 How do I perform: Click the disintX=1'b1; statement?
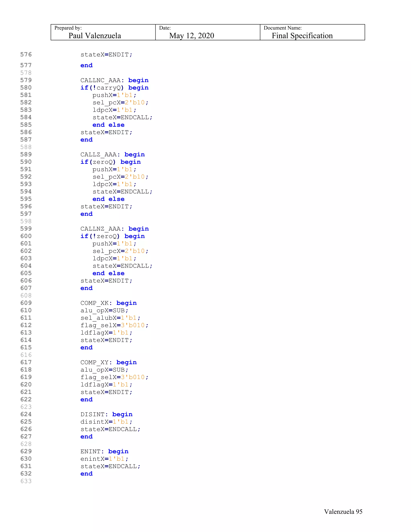[x=106, y=422]
